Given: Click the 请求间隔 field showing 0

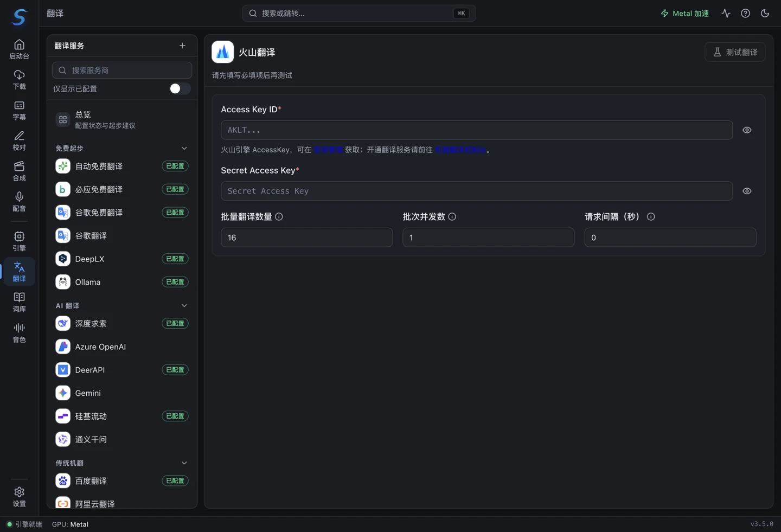Looking at the screenshot, I should pos(670,238).
